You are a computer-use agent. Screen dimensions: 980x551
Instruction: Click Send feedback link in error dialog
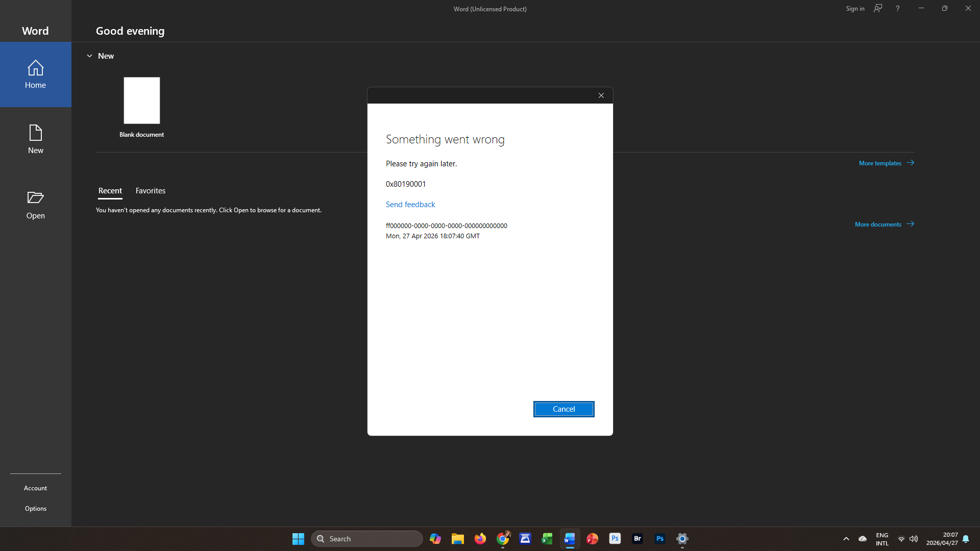click(410, 205)
